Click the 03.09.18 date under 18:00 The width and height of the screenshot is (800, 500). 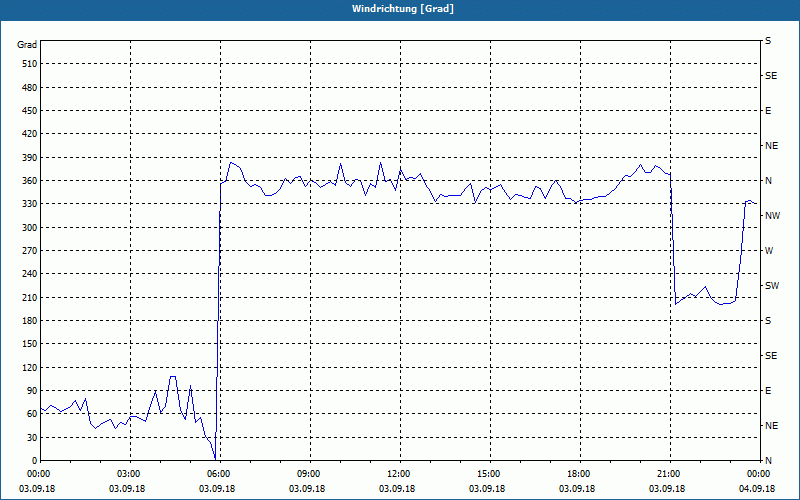577,489
